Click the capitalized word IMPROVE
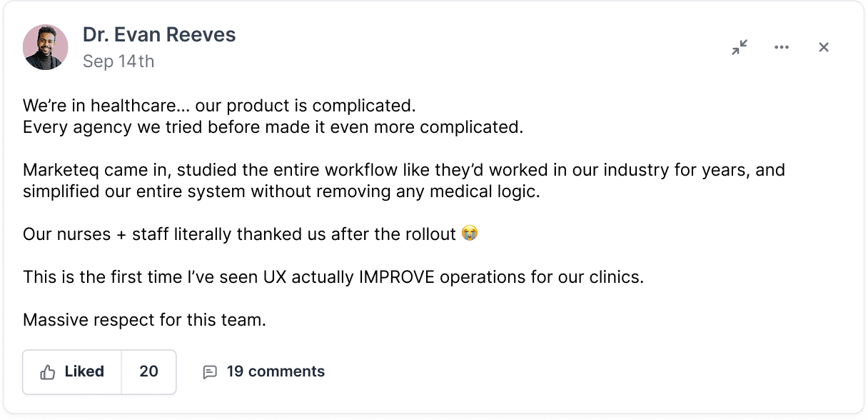This screenshot has height=420, width=868. coord(390,276)
